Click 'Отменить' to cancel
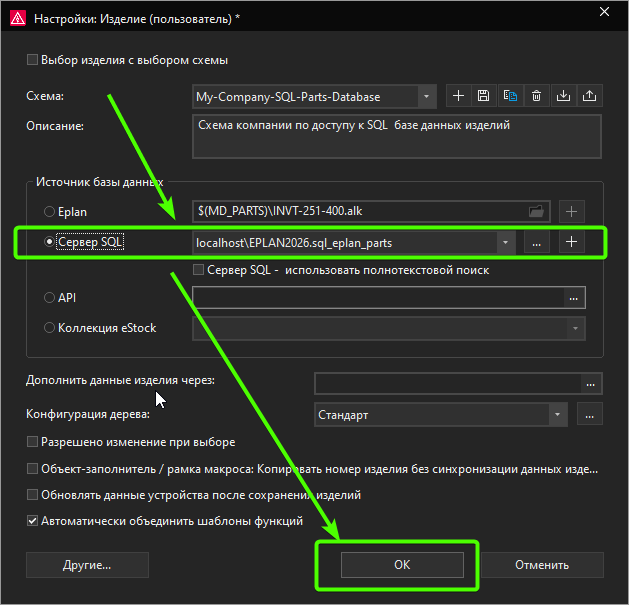 click(542, 565)
